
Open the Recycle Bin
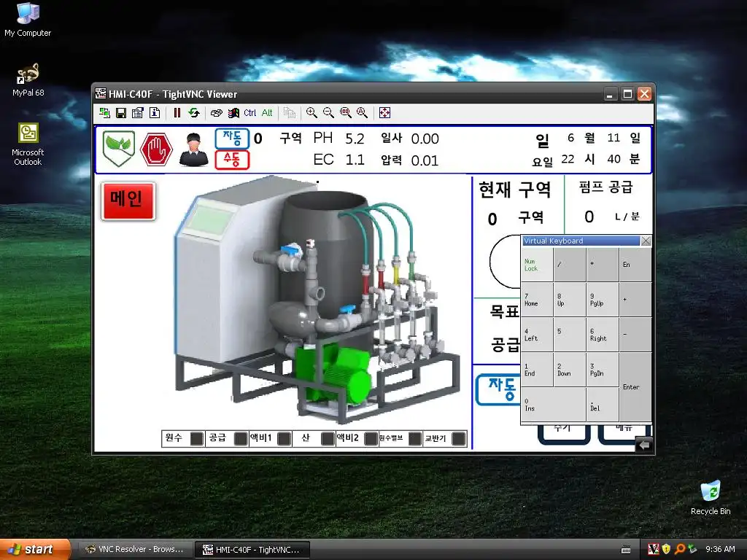[x=711, y=497]
